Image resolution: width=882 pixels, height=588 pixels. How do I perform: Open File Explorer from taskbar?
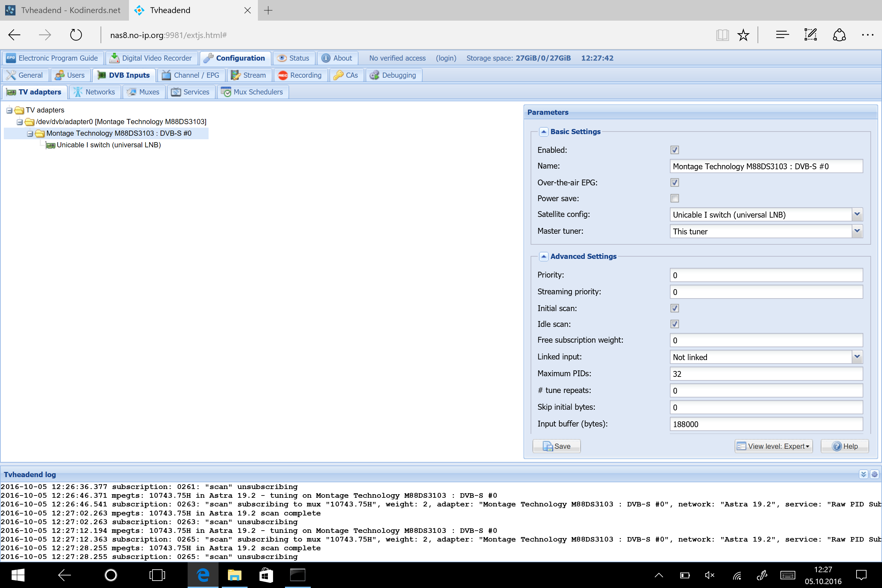[x=234, y=575]
